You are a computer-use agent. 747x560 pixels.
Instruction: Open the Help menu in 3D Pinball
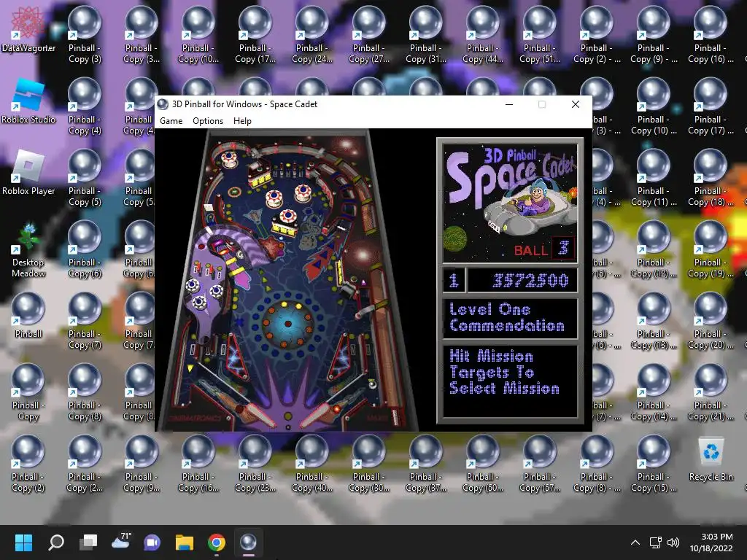(242, 121)
